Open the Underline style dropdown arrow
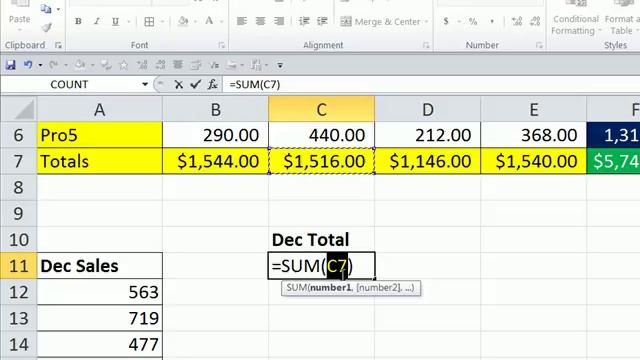The width and height of the screenshot is (640, 360). tap(129, 22)
